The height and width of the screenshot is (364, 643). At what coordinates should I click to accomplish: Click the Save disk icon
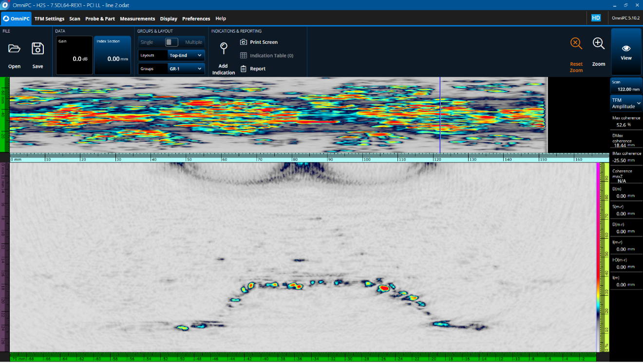click(x=38, y=49)
